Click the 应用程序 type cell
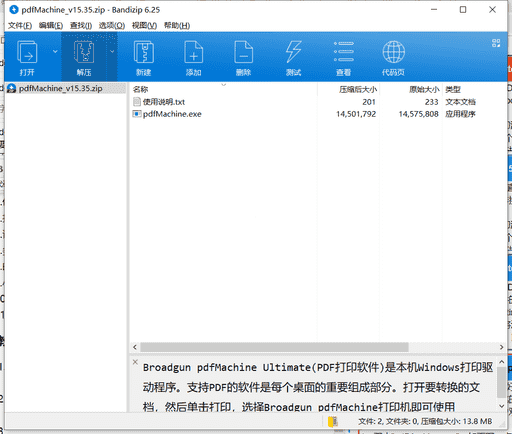This screenshot has width=512, height=434. point(460,114)
